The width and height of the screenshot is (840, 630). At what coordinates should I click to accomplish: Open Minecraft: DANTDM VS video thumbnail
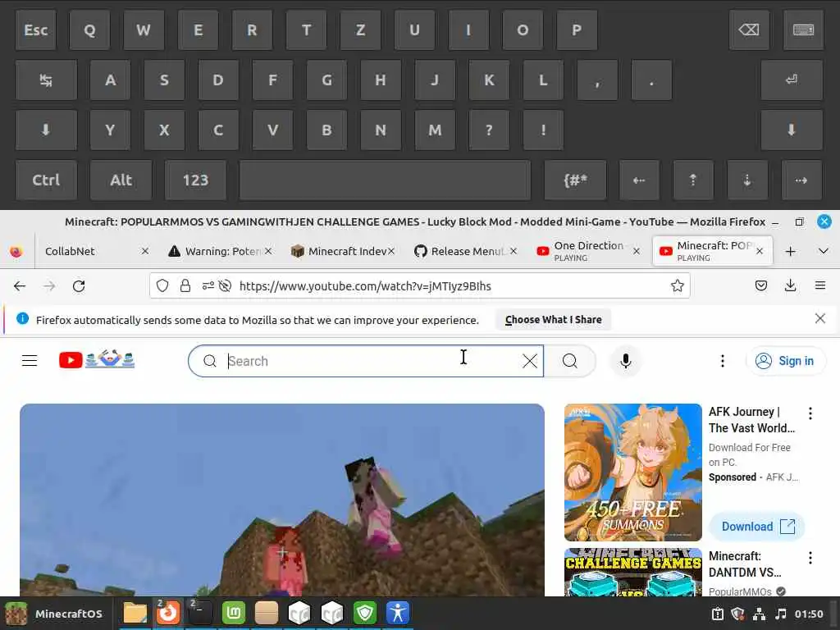632,572
